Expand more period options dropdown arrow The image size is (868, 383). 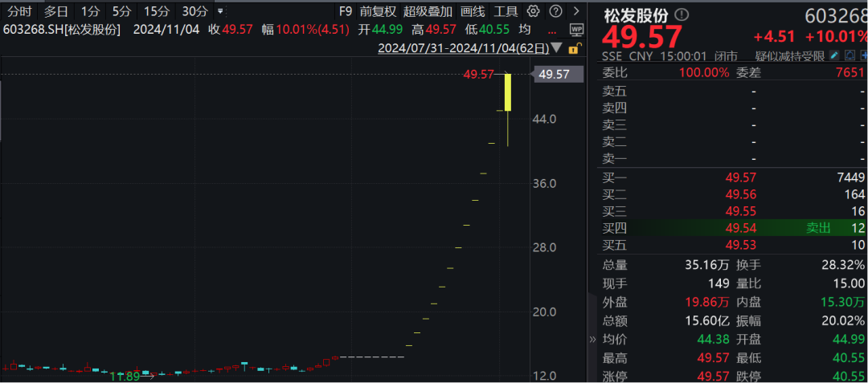(220, 11)
